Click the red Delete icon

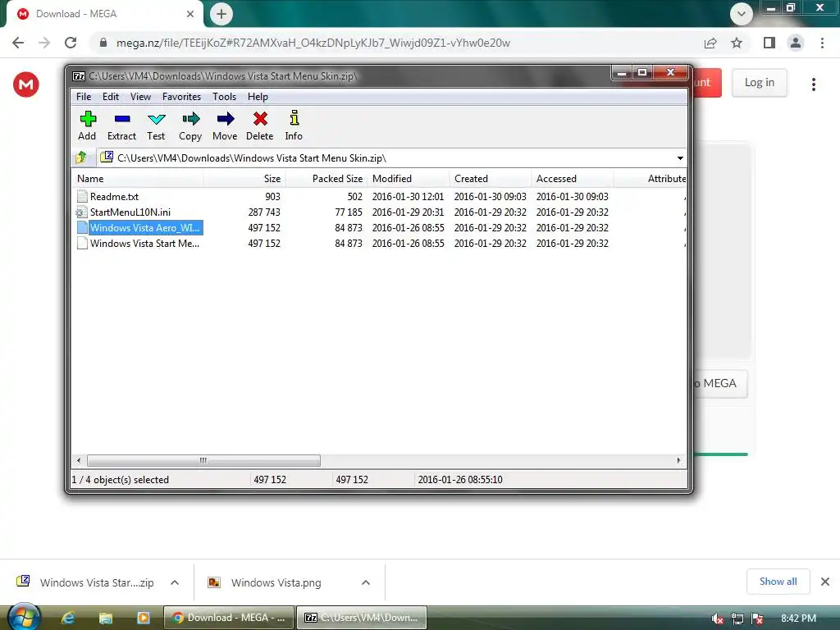pyautogui.click(x=260, y=118)
